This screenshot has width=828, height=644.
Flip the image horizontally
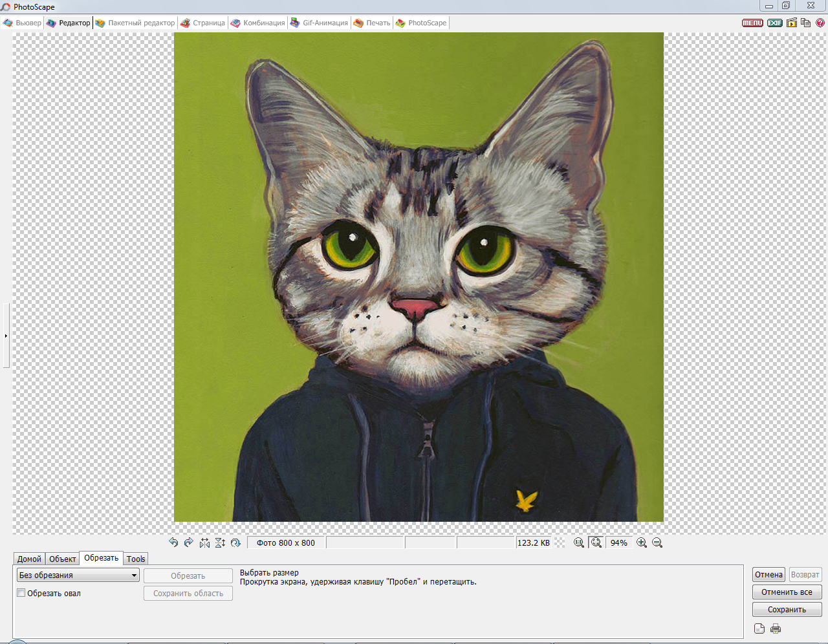(x=204, y=542)
